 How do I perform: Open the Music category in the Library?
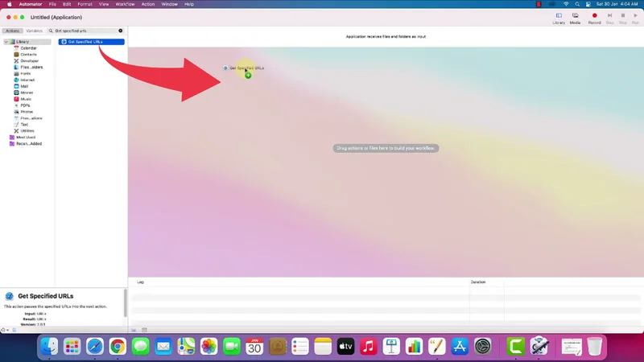coord(26,99)
